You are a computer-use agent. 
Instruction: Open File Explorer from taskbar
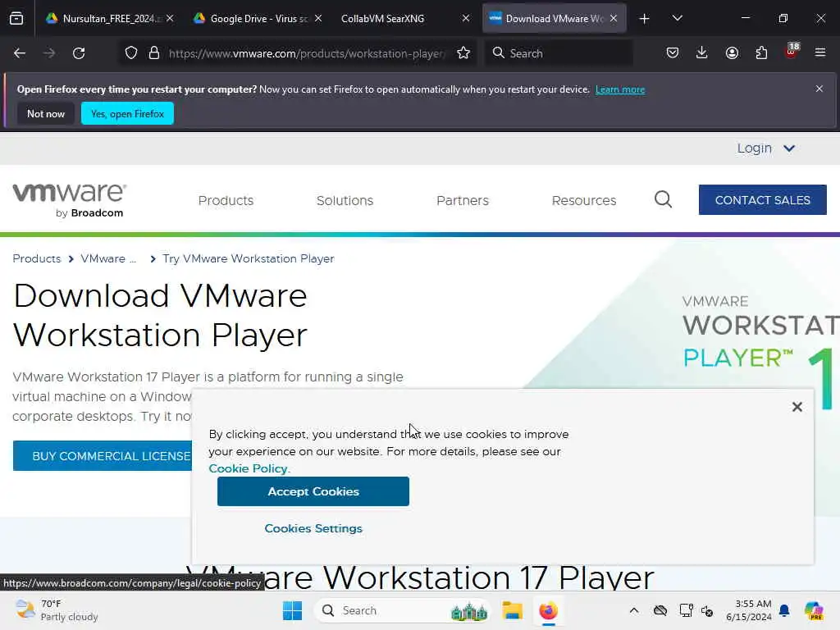512,610
